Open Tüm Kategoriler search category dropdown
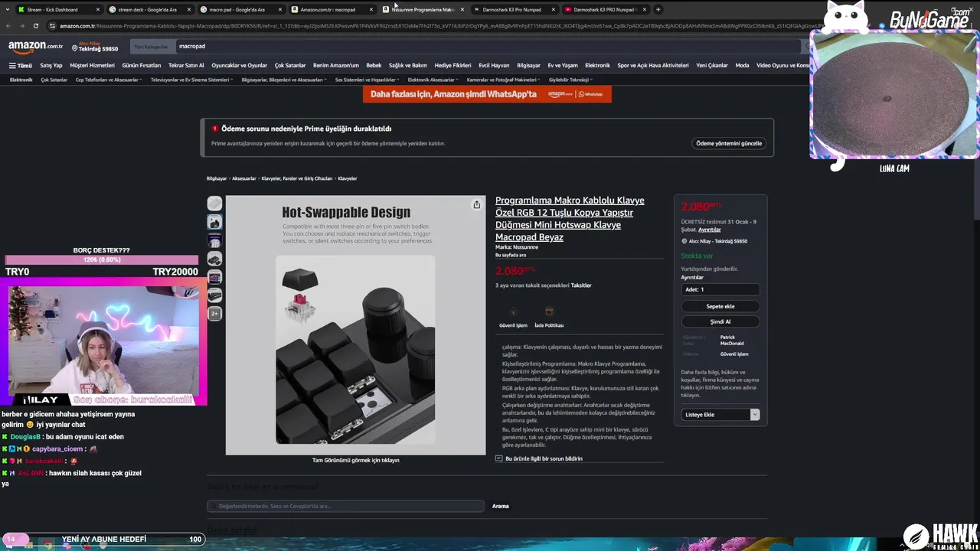The height and width of the screenshot is (551, 980). (152, 47)
